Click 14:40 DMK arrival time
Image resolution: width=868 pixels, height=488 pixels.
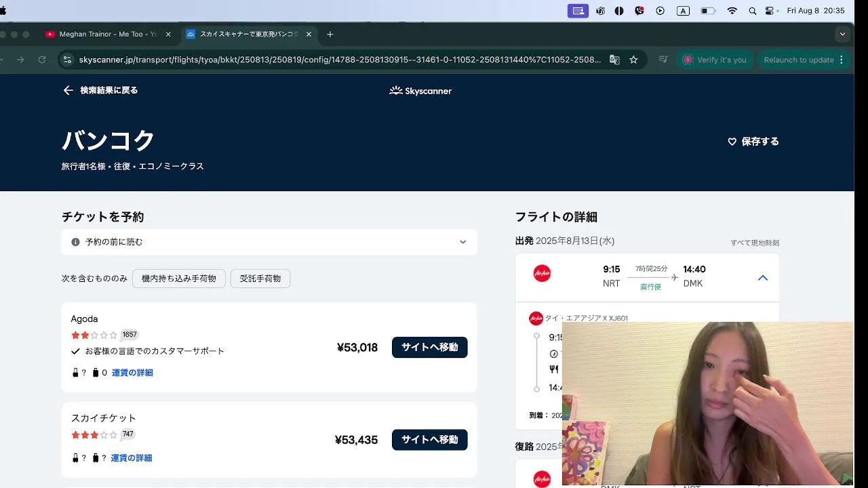coord(694,269)
